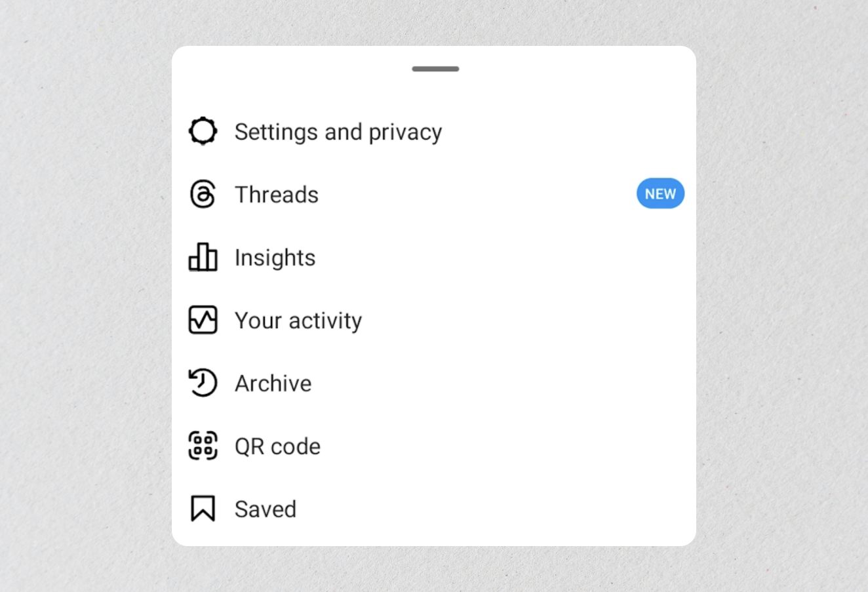Tap the Threads logo icon
The height and width of the screenshot is (592, 868).
point(203,194)
